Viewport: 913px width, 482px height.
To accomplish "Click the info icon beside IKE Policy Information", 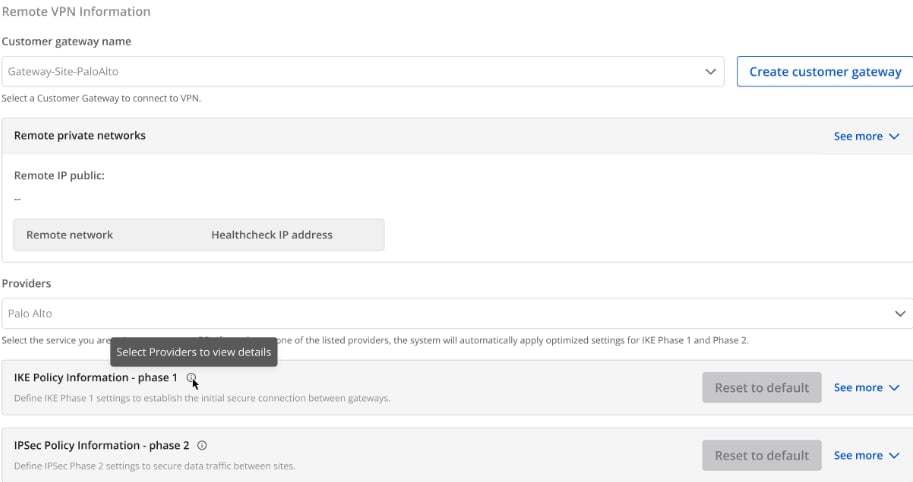I will (x=192, y=378).
